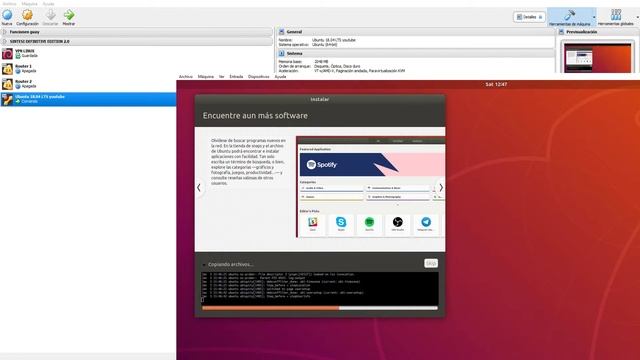The height and width of the screenshot is (360, 640).
Task: Go to previous installer slide with left arrow
Action: tap(199, 188)
